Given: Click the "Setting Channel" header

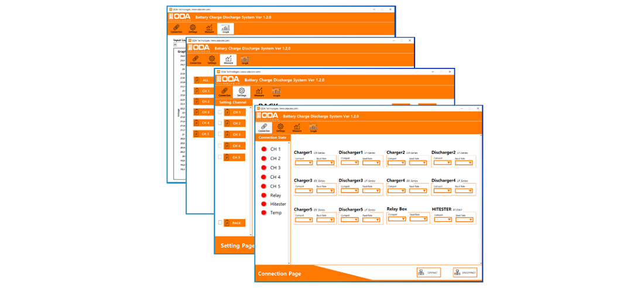Looking at the screenshot, I should point(233,102).
